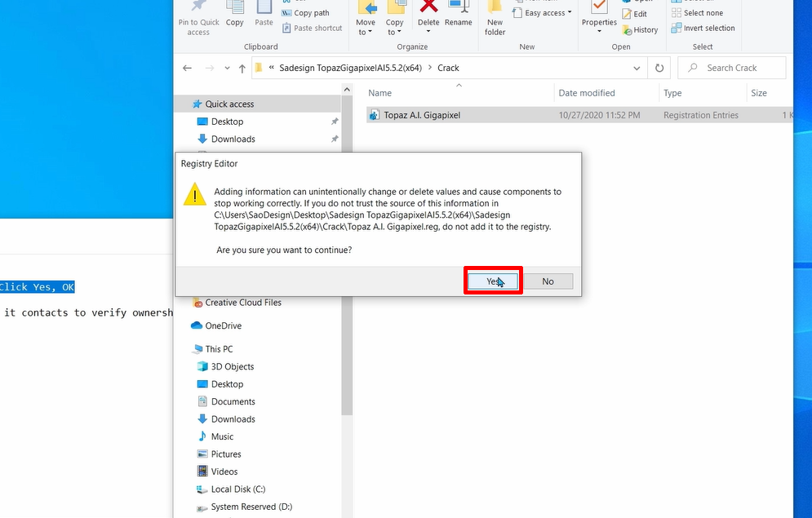Go up one folder level
The height and width of the screenshot is (518, 812).
tap(242, 68)
